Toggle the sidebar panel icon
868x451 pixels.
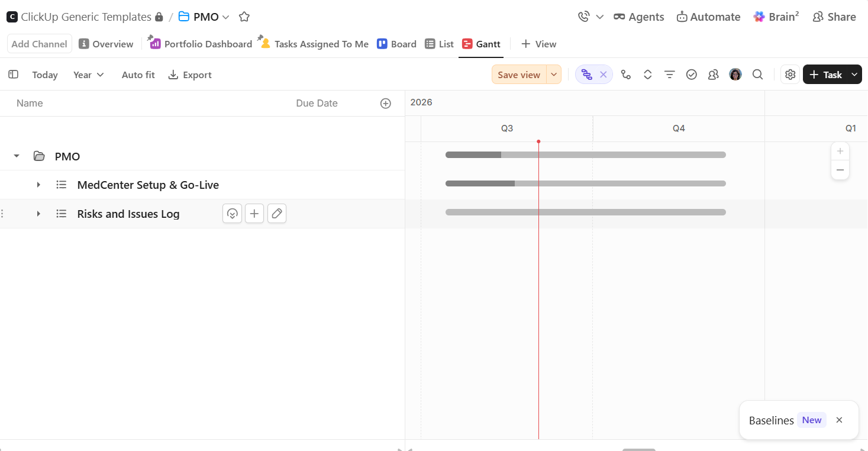point(13,75)
